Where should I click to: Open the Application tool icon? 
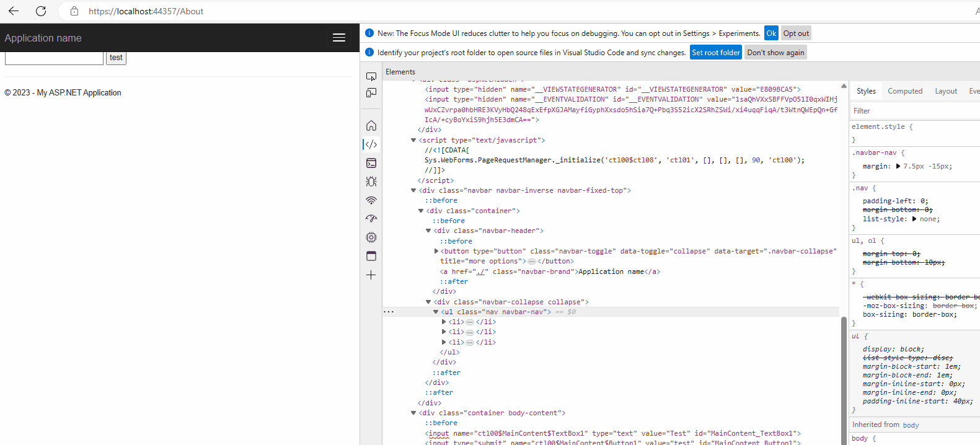(371, 256)
